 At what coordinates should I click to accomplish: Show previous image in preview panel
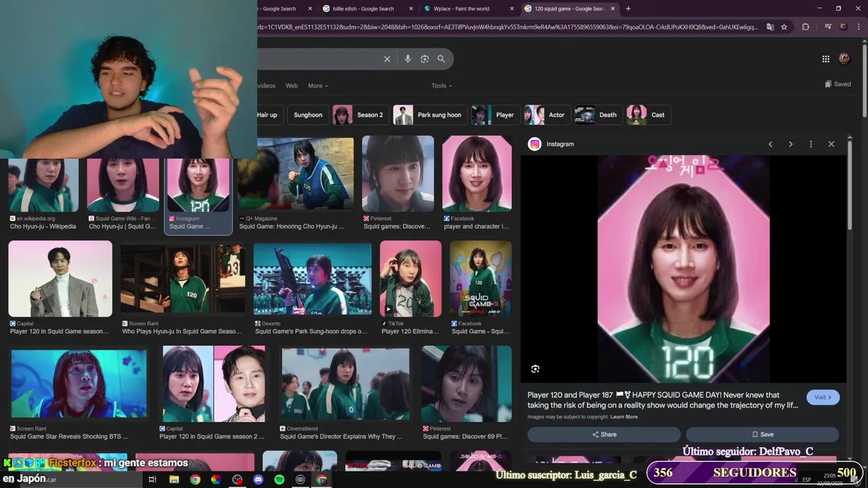point(770,144)
